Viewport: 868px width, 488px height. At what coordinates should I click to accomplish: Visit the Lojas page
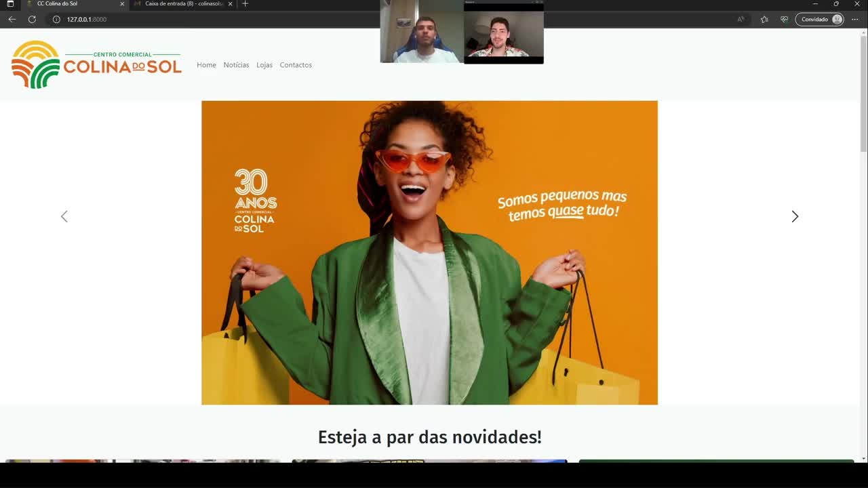(x=264, y=64)
